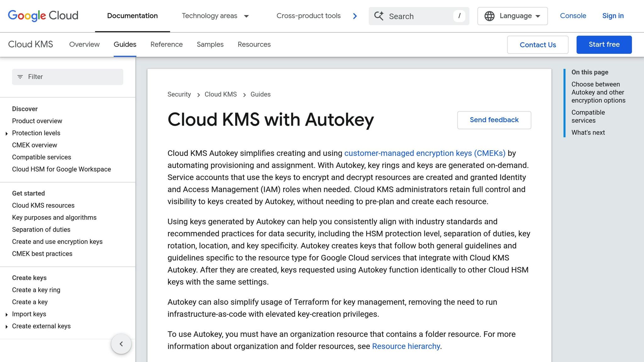Click the slash shortcut badge in search bar
This screenshot has height=362, width=644.
point(459,16)
